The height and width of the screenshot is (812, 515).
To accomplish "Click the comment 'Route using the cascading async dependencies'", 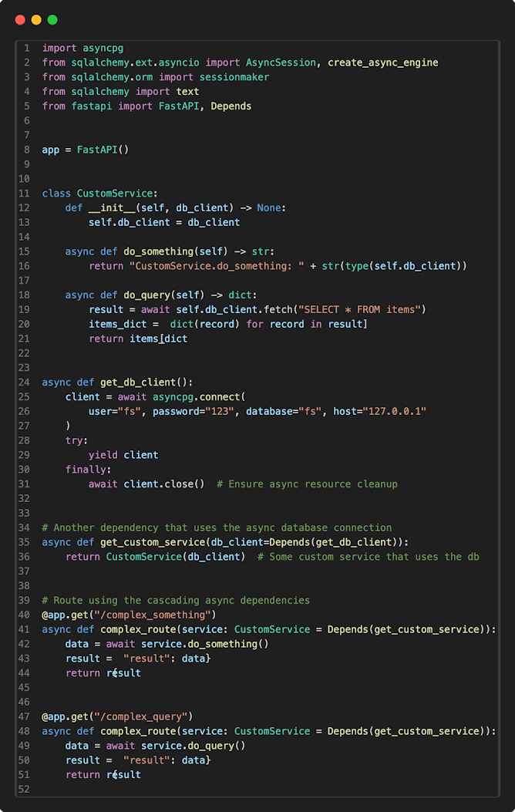I will 176,600.
